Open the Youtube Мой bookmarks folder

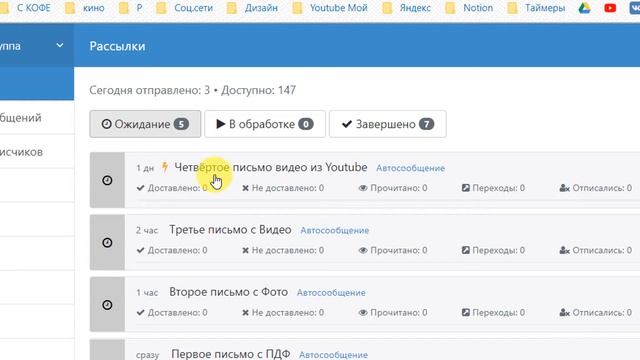pos(330,8)
